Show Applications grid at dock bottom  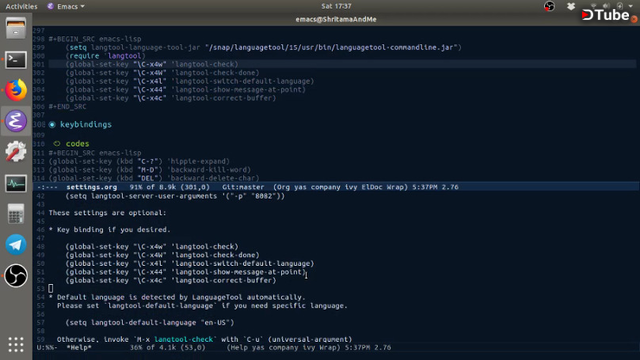pos(16,344)
